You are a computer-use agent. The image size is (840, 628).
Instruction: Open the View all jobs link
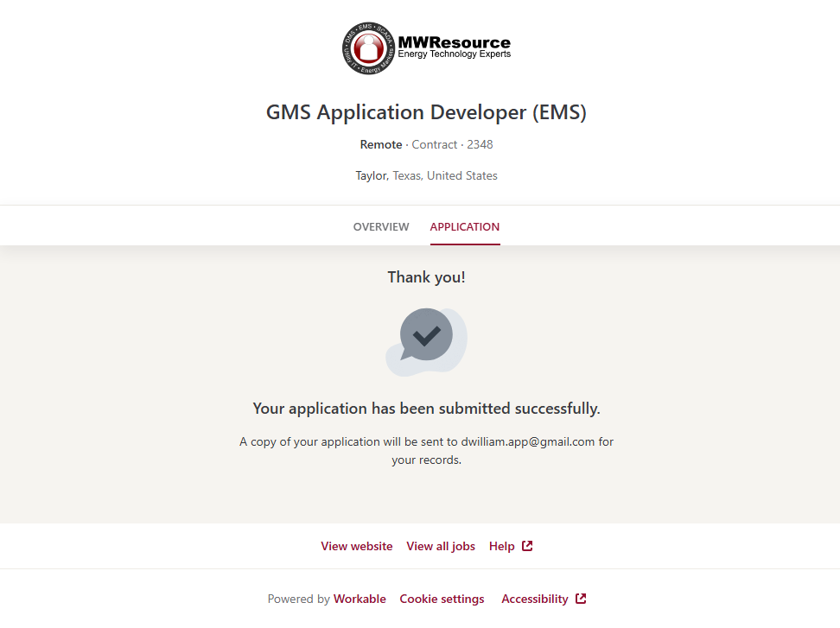[441, 546]
